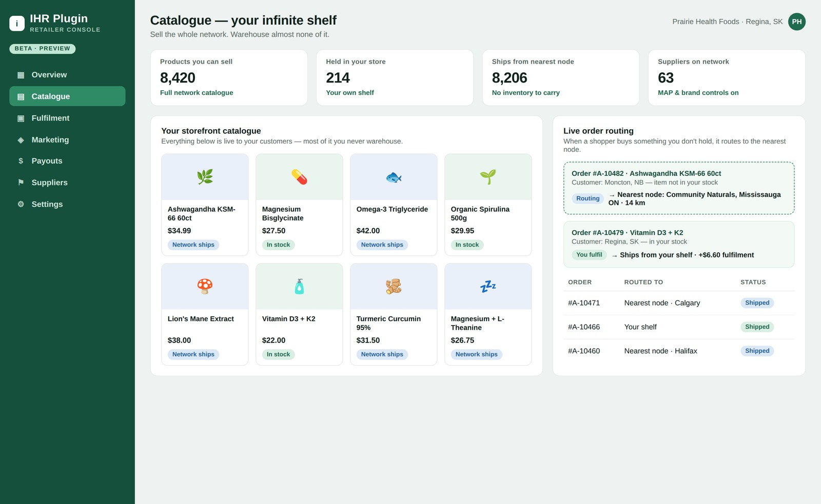Click the In stock tag on Vitamin D3 + K2
The height and width of the screenshot is (504, 821).
tap(278, 354)
